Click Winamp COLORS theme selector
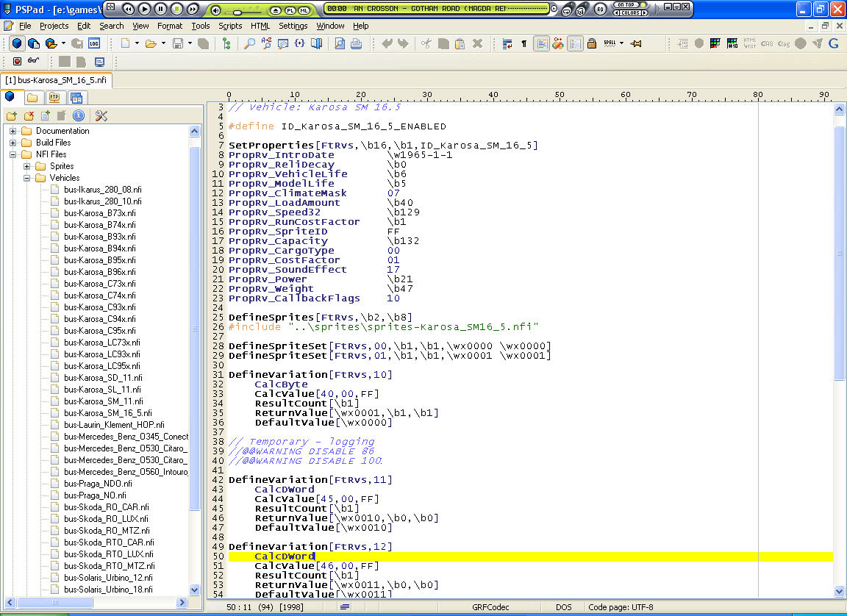 pyautogui.click(x=630, y=12)
